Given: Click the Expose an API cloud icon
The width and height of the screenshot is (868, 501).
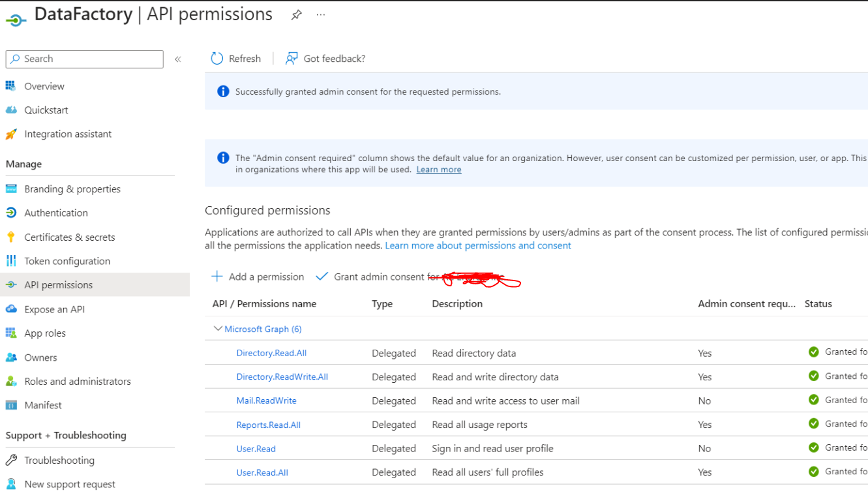Looking at the screenshot, I should click(11, 309).
